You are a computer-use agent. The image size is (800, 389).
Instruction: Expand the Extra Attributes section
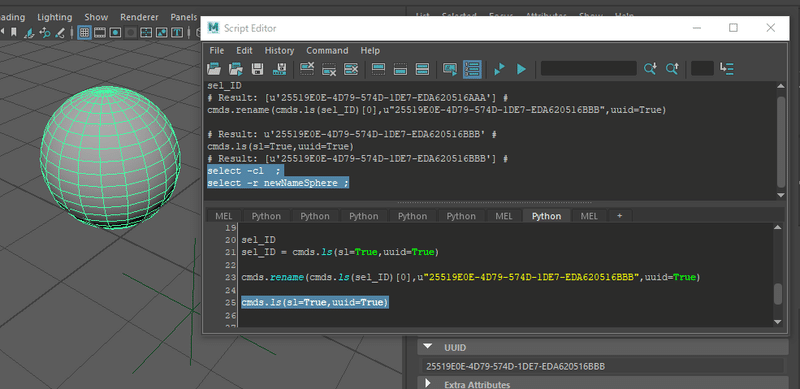(x=428, y=383)
